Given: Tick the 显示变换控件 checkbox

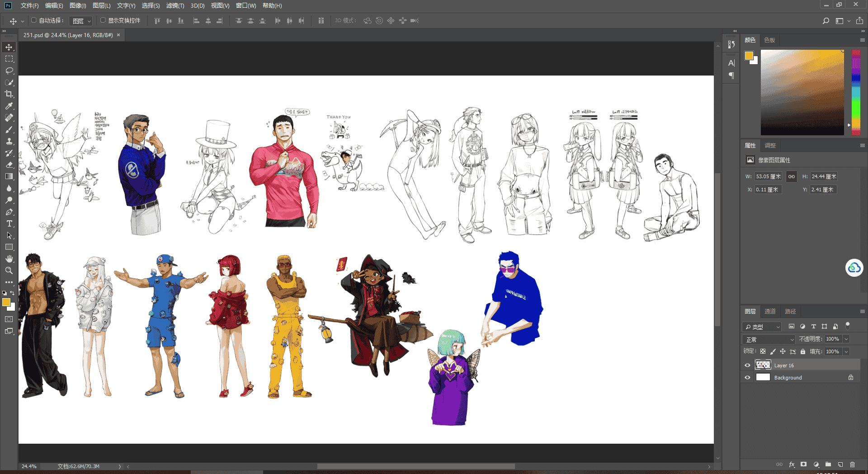Looking at the screenshot, I should tap(103, 20).
